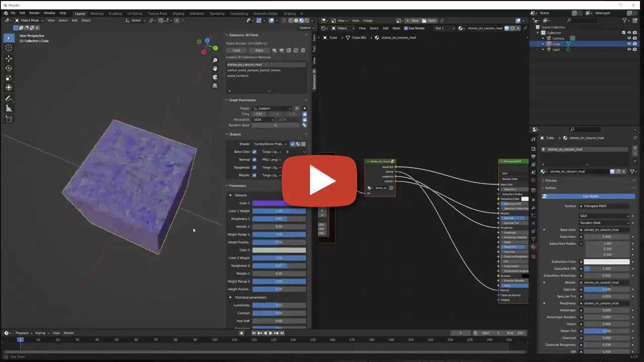
Task: Toggle Use Nodes checkbox in node editor header
Action: point(406,28)
